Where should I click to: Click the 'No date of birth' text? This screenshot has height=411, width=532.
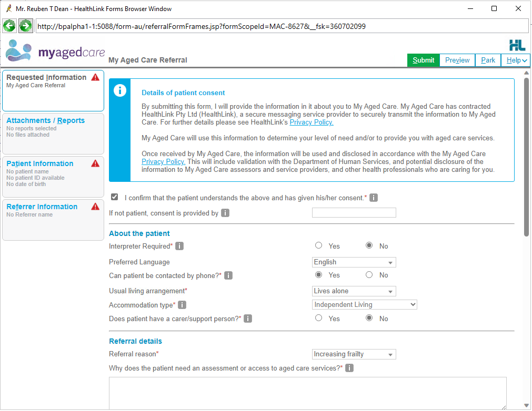click(x=26, y=184)
